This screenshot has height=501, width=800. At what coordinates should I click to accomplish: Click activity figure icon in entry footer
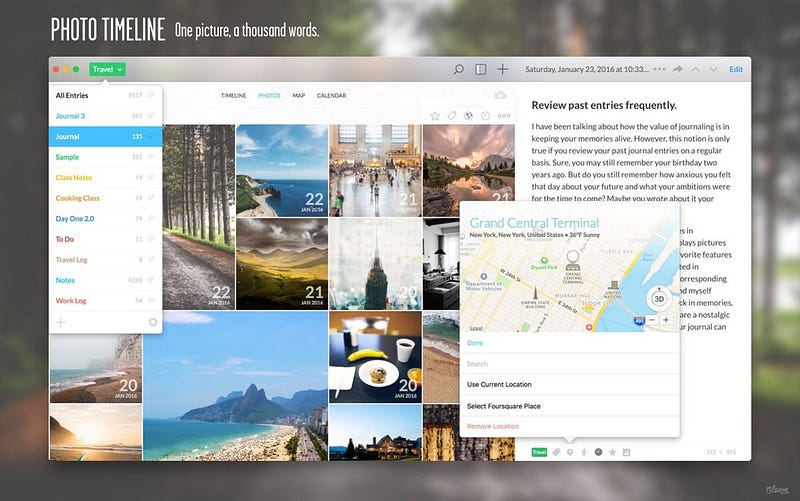(584, 452)
